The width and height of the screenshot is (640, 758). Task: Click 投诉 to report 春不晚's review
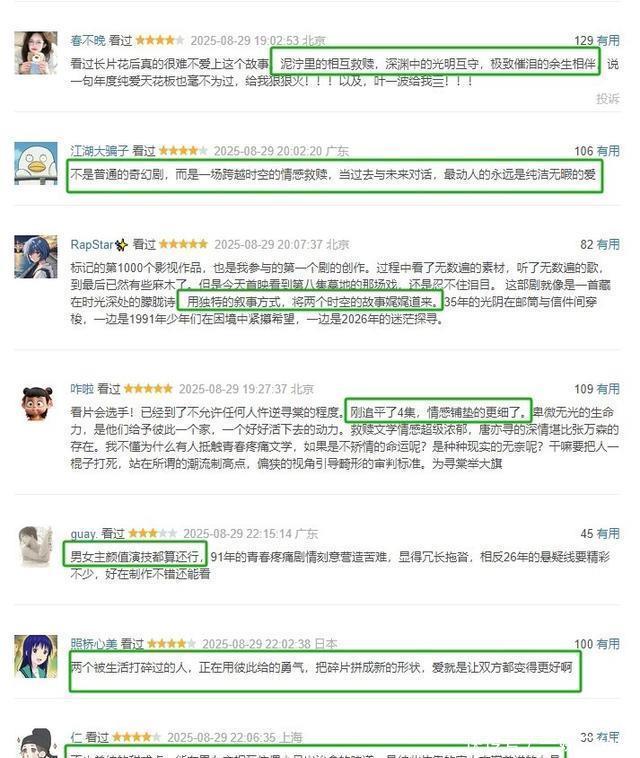[608, 99]
